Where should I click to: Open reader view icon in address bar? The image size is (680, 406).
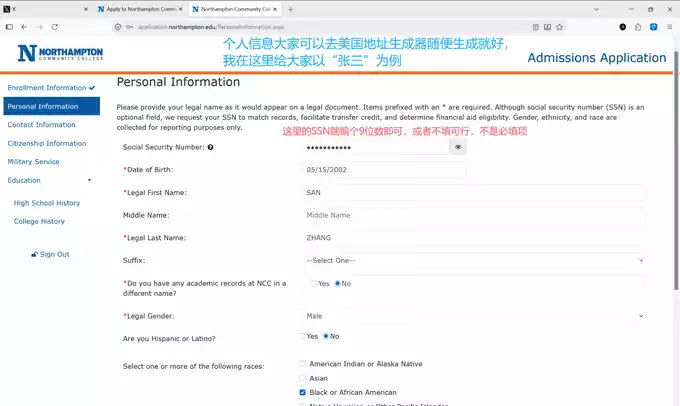[536, 27]
